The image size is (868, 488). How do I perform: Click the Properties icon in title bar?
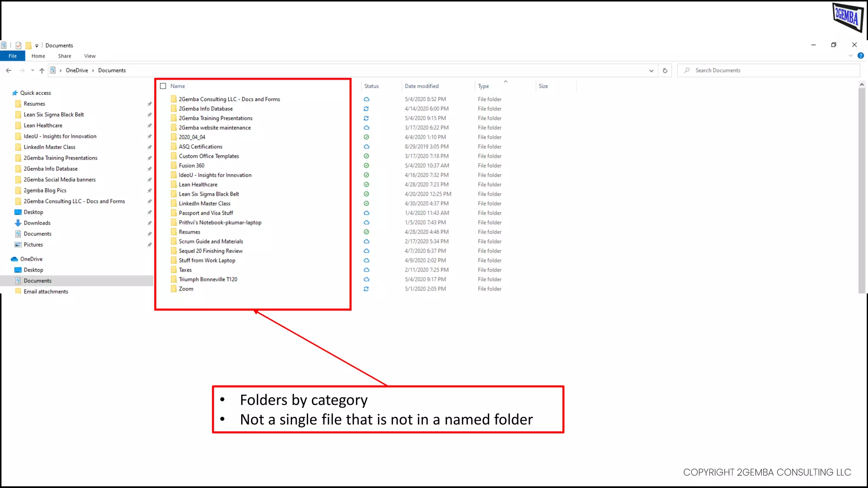tap(18, 45)
